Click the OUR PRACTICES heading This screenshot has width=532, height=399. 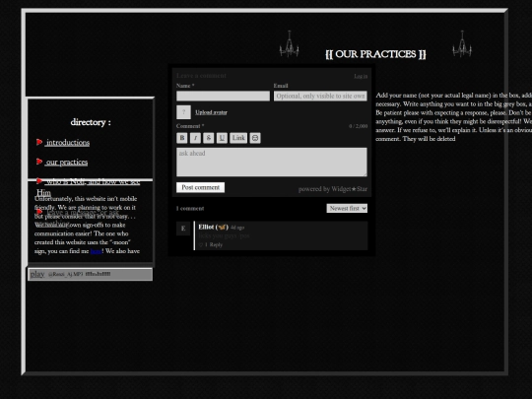coord(375,54)
